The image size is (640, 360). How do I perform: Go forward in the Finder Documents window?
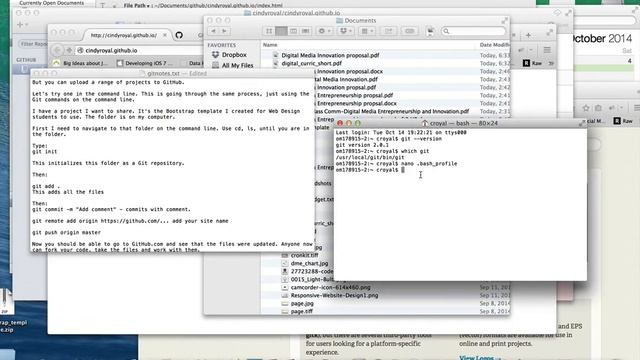tap(224, 31)
